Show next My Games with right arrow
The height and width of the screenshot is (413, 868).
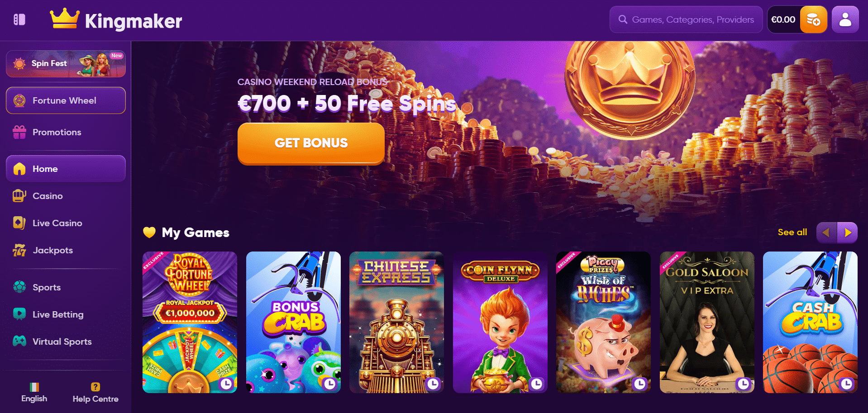847,233
